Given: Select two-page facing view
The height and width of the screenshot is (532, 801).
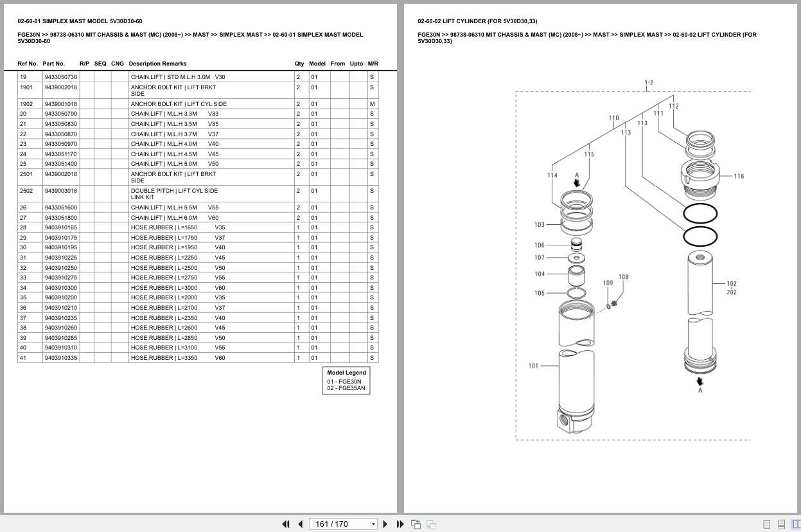Looking at the screenshot, I should 796,524.
